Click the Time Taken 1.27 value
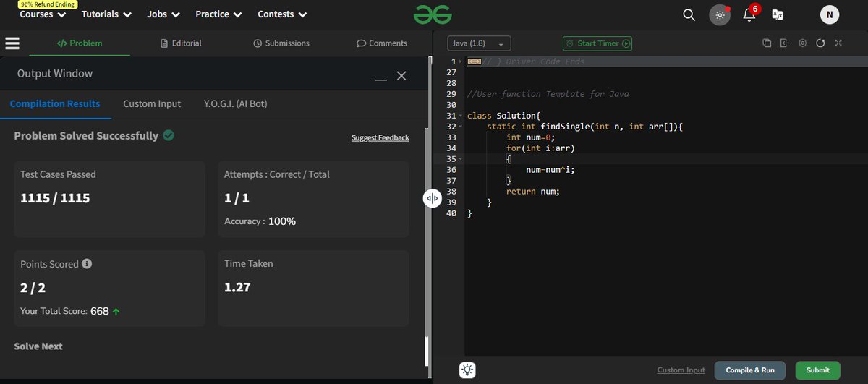The height and width of the screenshot is (384, 868). point(237,287)
